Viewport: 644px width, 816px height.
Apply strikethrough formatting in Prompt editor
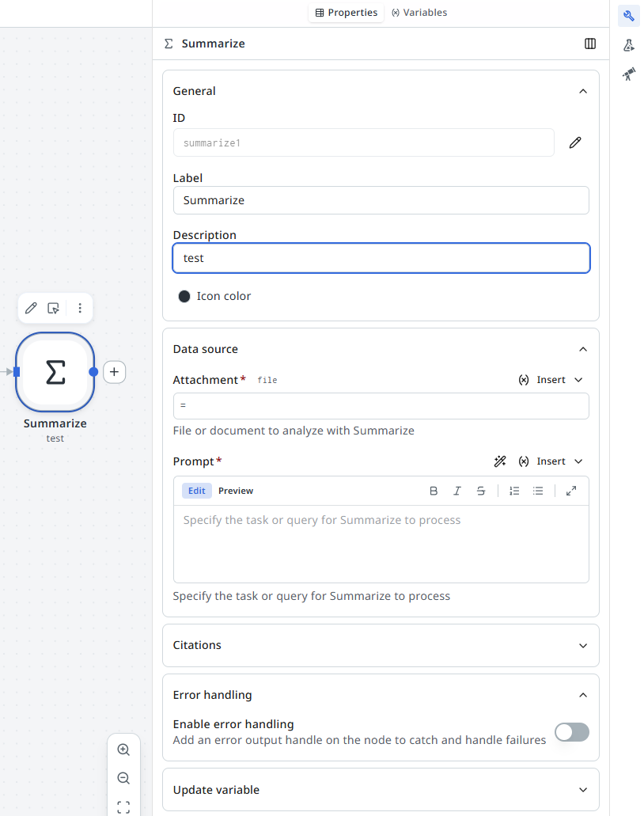481,491
